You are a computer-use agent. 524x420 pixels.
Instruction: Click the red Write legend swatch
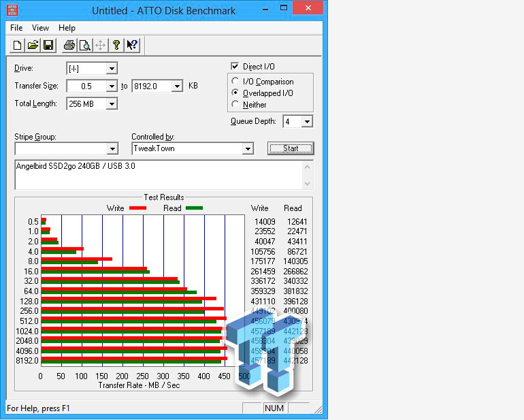tap(137, 208)
